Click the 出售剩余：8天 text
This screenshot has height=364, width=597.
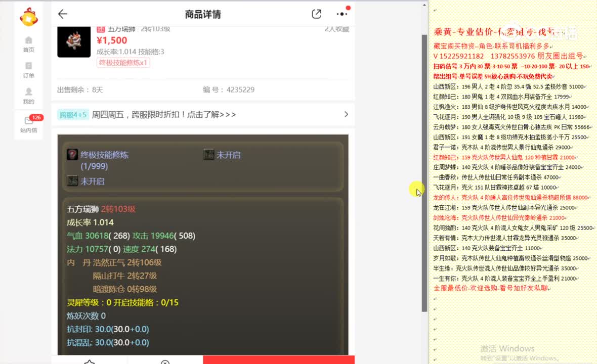click(80, 90)
